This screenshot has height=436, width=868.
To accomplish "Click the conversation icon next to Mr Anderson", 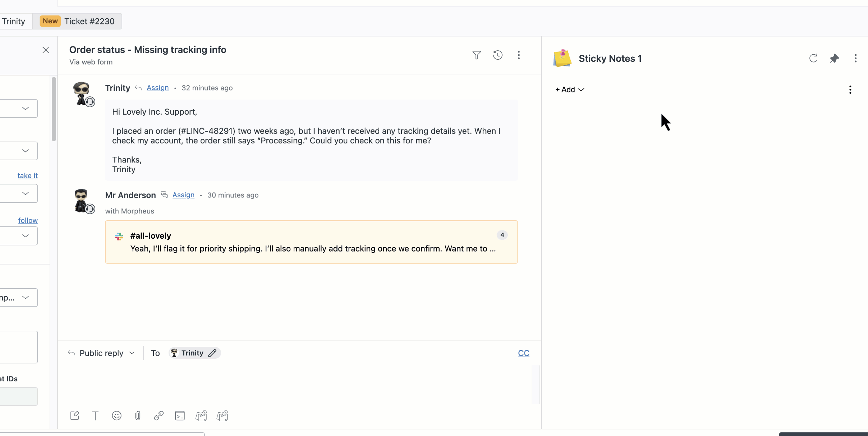I will coord(164,195).
